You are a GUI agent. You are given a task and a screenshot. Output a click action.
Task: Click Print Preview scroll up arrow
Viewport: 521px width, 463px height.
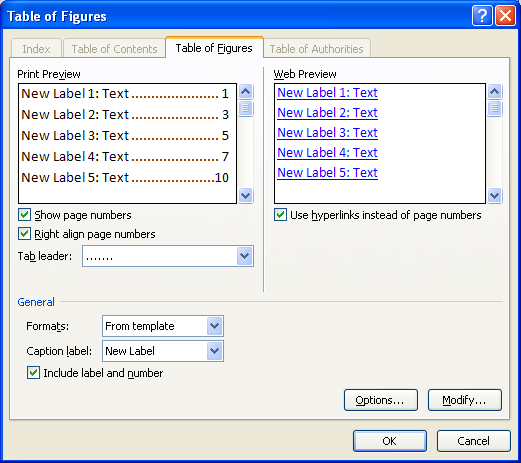[246, 92]
